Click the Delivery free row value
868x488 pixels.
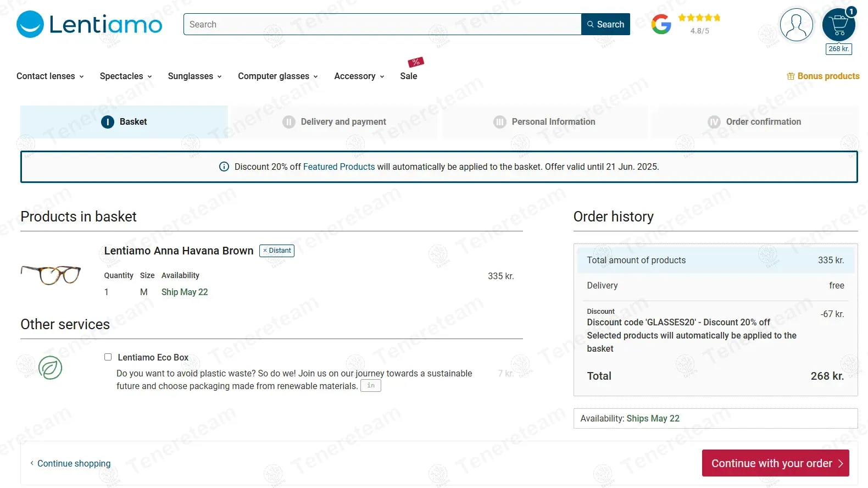click(x=837, y=286)
